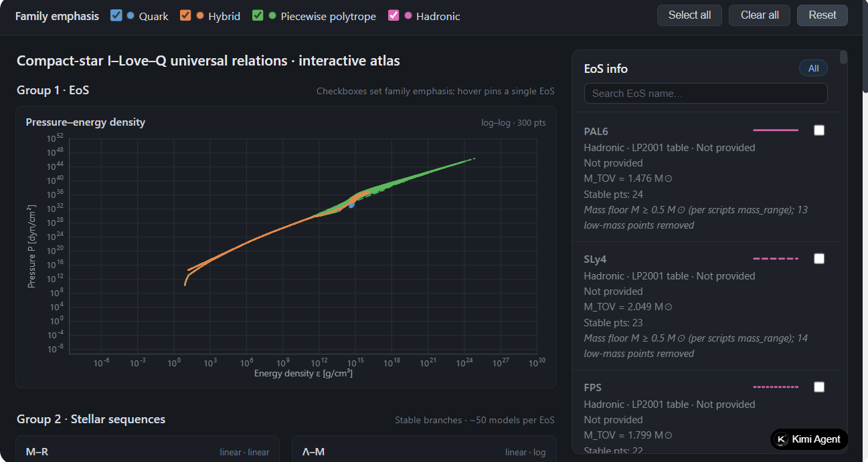Click the green Piecewise polytrope legend dot

(272, 15)
